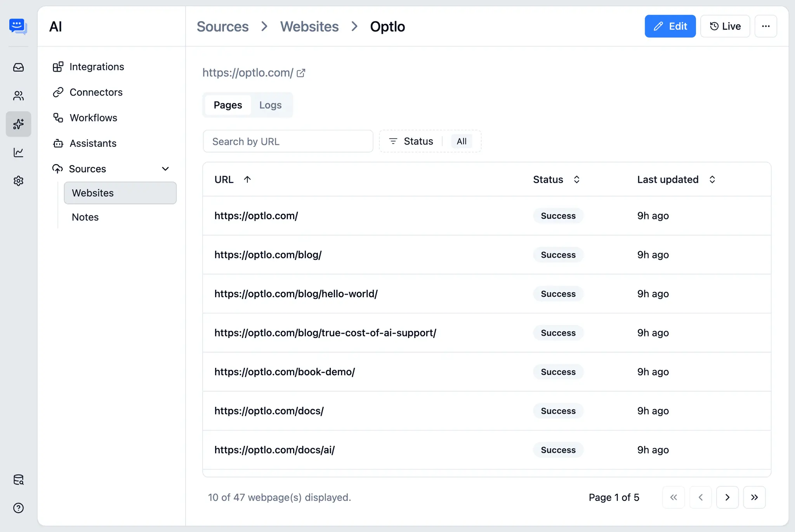Open Connectors in the AI menu

click(88, 92)
